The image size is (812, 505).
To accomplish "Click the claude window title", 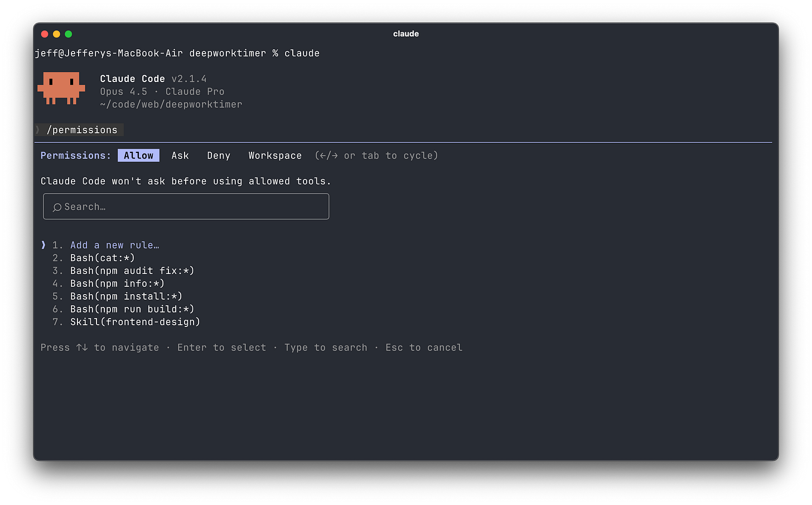I will click(405, 33).
